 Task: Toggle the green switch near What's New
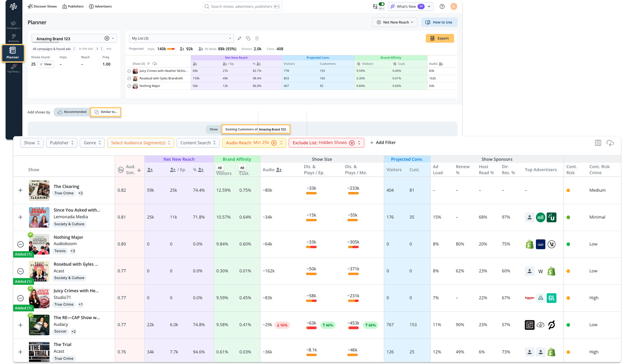point(381,4)
